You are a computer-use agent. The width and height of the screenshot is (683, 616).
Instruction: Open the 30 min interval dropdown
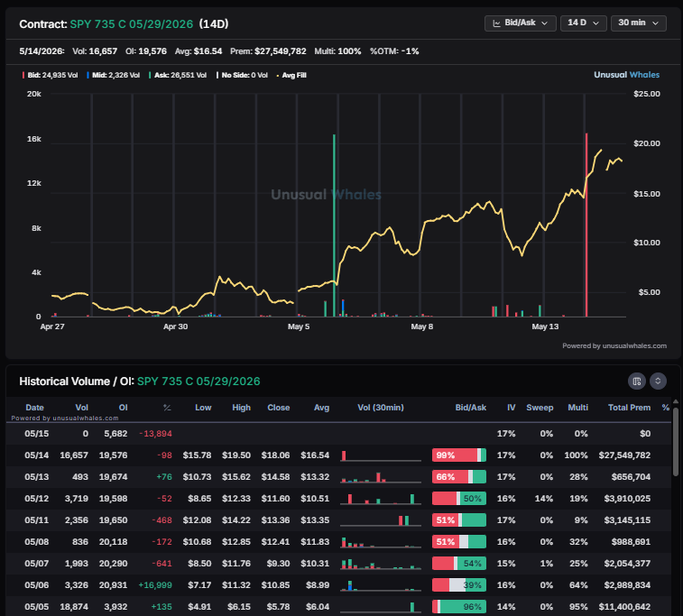tap(638, 23)
